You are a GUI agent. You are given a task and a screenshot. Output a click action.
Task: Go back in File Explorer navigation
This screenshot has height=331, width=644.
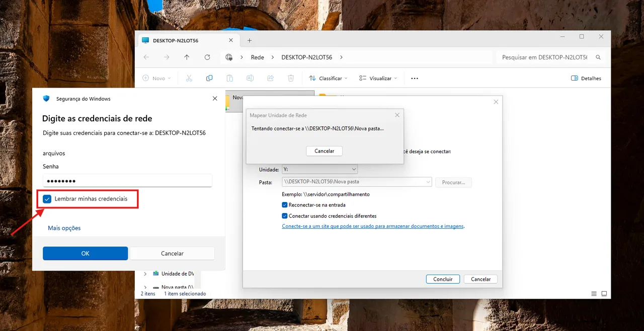pos(146,57)
